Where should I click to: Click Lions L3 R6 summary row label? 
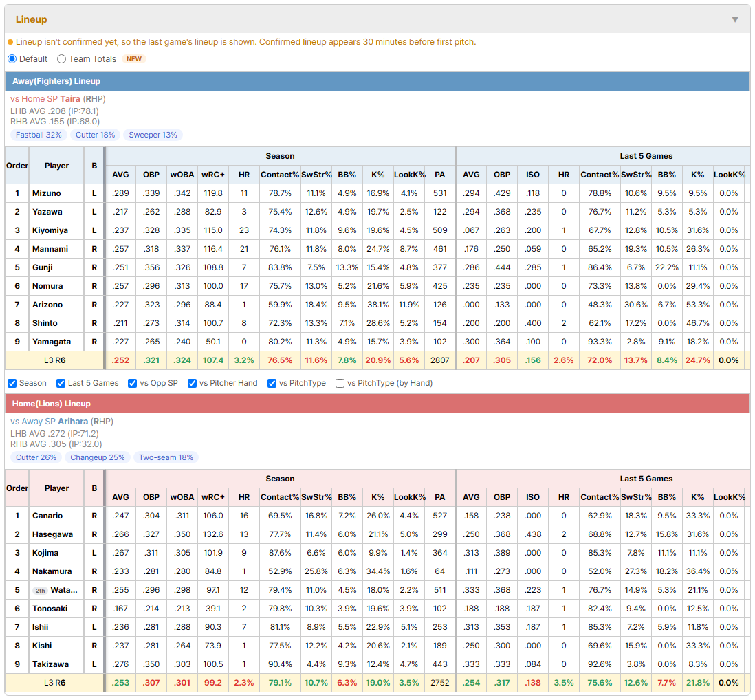[54, 683]
